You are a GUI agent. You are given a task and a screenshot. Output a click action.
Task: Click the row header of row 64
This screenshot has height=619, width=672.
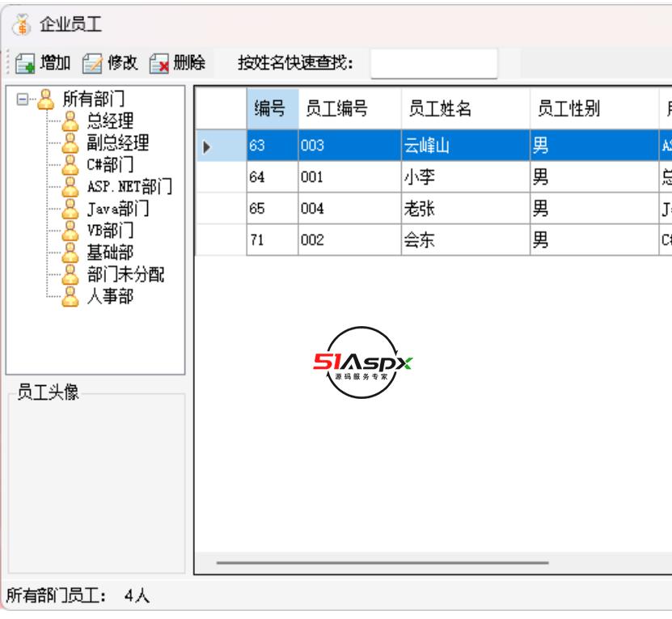tap(221, 177)
